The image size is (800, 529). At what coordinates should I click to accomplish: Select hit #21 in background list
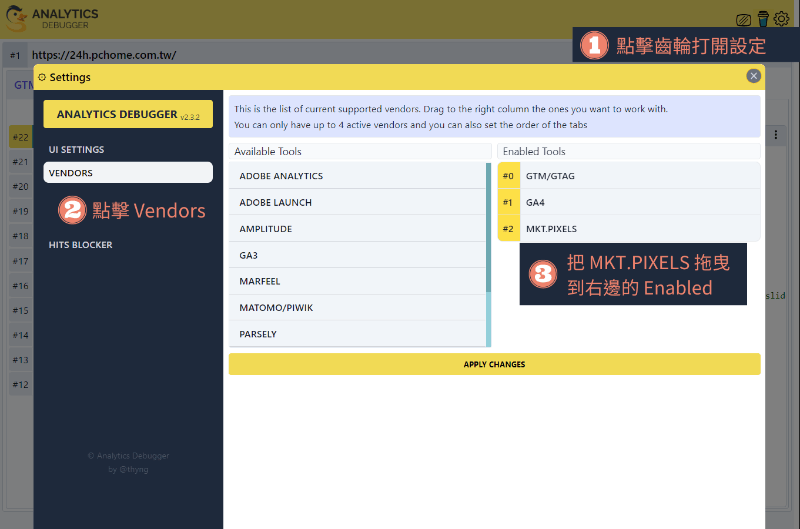pyautogui.click(x=21, y=162)
